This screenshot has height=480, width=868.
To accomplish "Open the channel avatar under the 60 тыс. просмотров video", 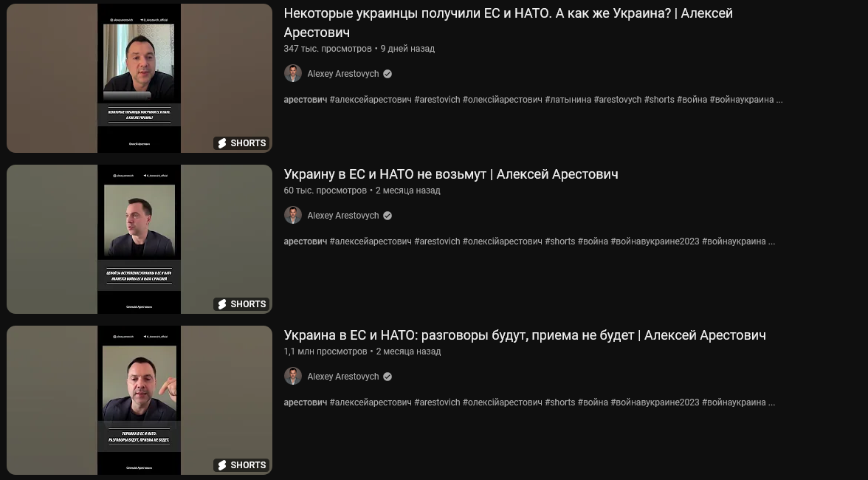I will [x=293, y=216].
